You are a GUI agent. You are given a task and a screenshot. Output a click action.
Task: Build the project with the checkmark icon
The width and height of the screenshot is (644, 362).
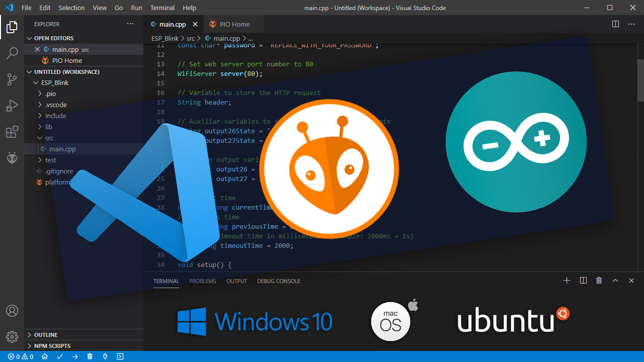pyautogui.click(x=60, y=356)
